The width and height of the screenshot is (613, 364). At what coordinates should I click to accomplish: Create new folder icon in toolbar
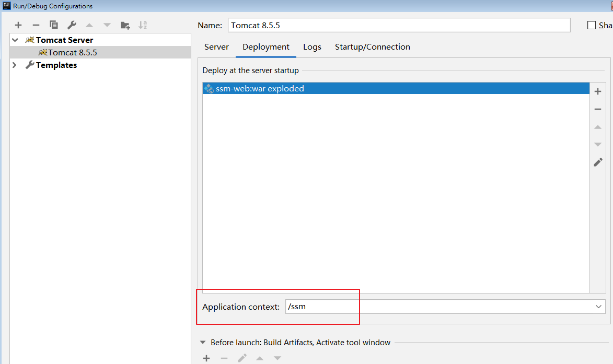[x=125, y=26]
